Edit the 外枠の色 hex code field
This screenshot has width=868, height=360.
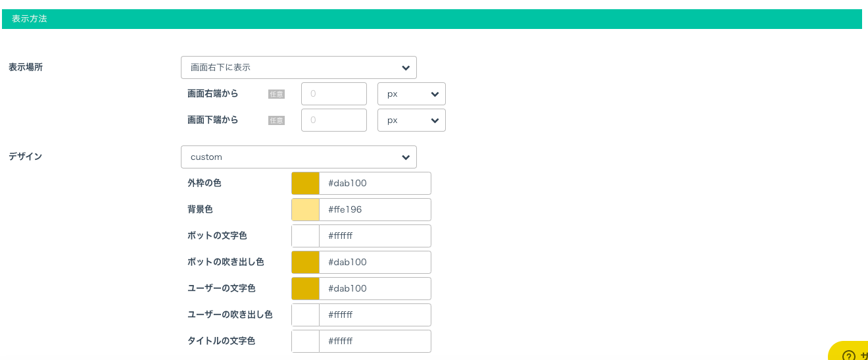[x=375, y=183]
